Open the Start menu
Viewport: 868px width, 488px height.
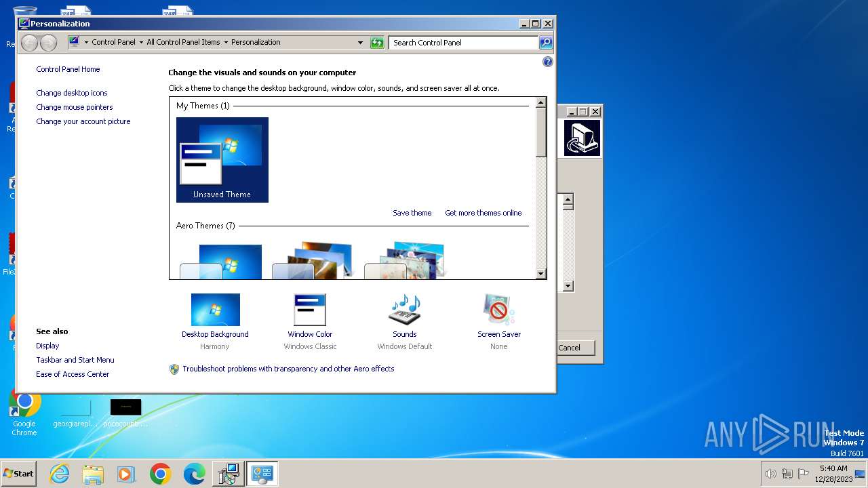(x=19, y=474)
